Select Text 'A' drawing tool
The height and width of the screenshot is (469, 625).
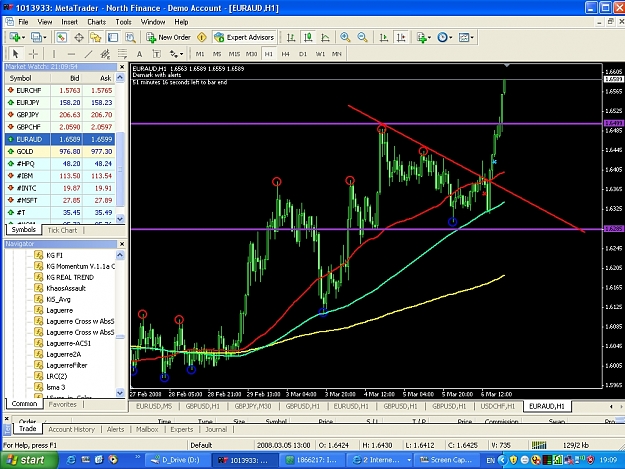140,54
